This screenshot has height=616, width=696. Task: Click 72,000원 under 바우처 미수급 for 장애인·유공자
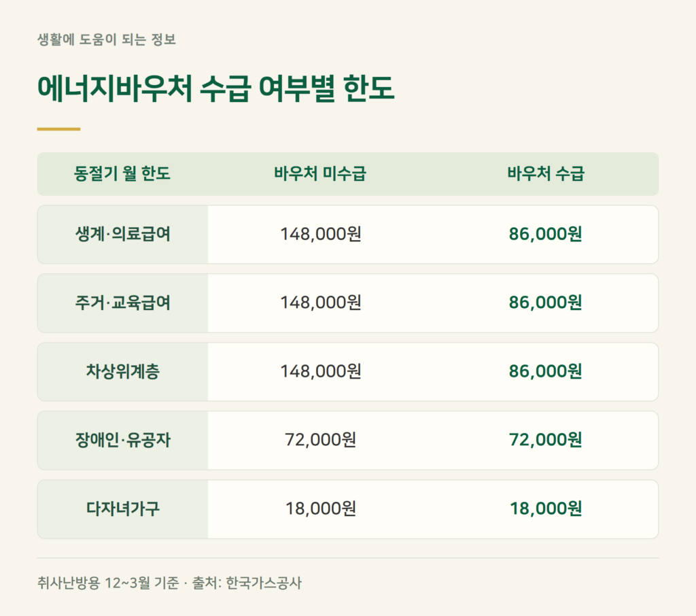click(321, 440)
